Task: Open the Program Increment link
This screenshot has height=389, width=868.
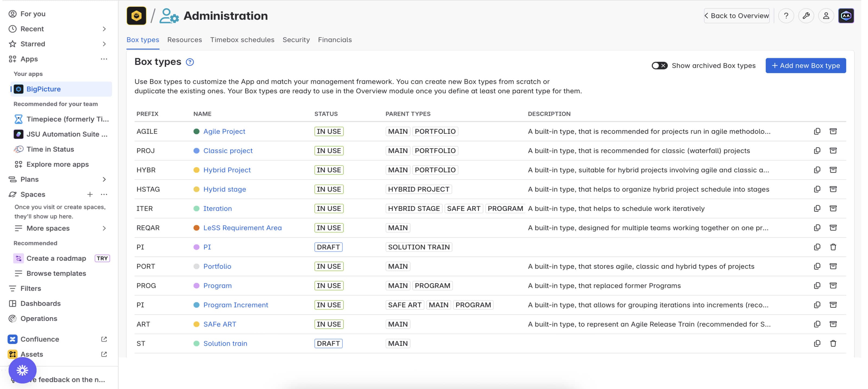Action: (x=235, y=305)
